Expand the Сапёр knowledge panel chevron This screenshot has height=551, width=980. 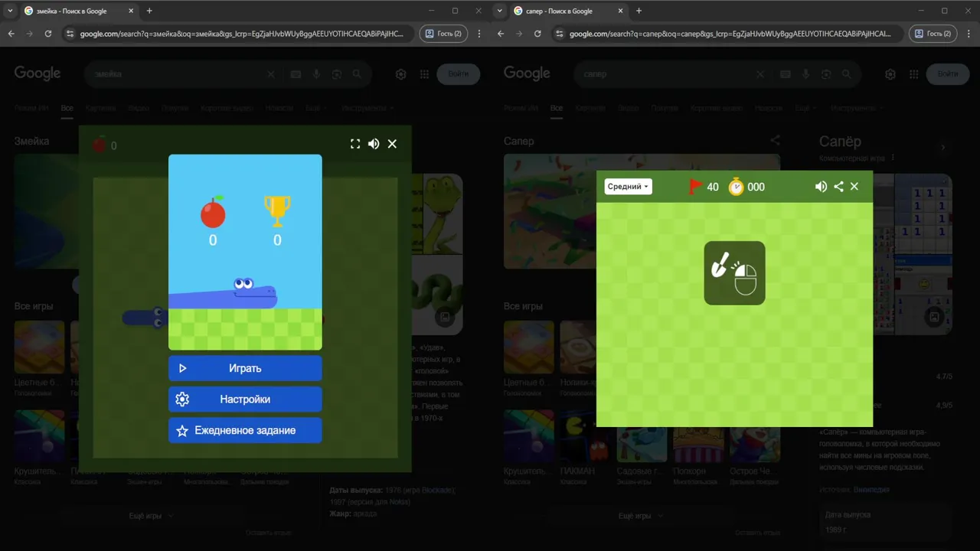click(943, 147)
